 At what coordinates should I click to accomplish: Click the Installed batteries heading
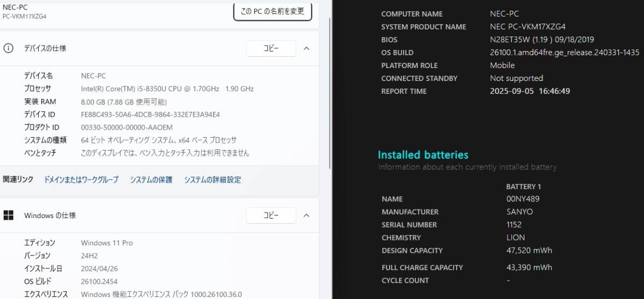(x=423, y=155)
